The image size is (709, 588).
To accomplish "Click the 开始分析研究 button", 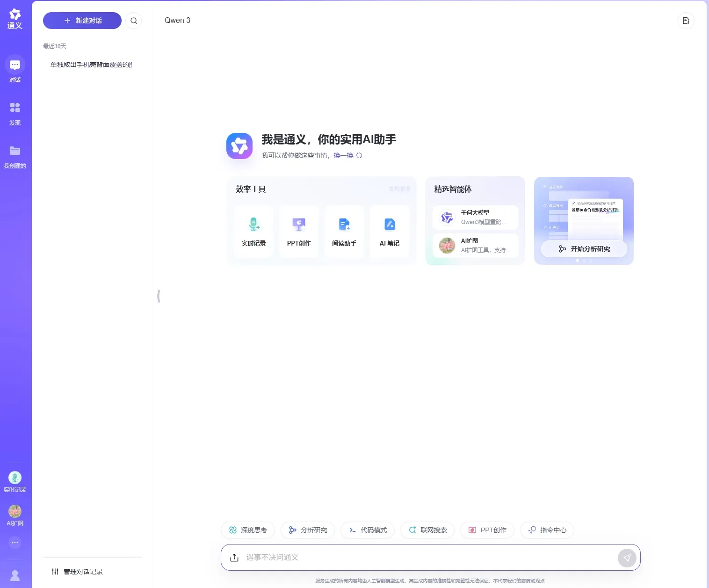I will [x=584, y=249].
